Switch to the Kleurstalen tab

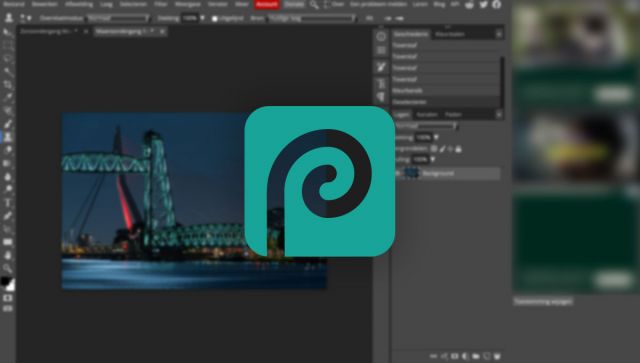449,34
